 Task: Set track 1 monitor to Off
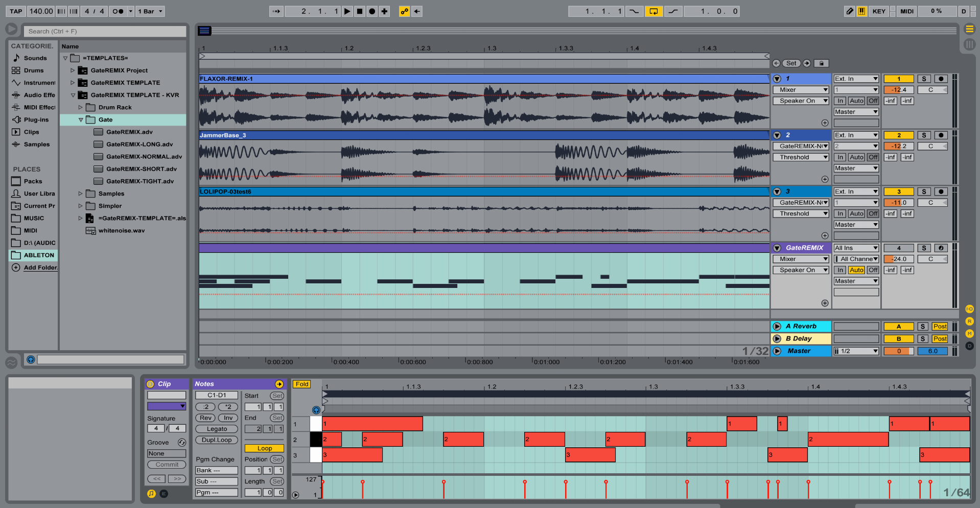click(873, 101)
